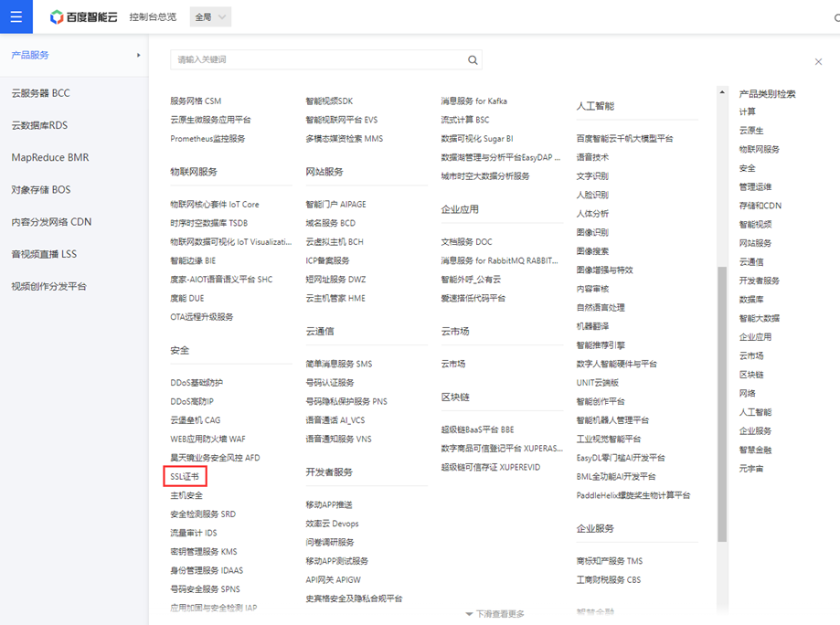This screenshot has height=625, width=840.
Task: Click OTA远程升级服务
Action: [202, 317]
